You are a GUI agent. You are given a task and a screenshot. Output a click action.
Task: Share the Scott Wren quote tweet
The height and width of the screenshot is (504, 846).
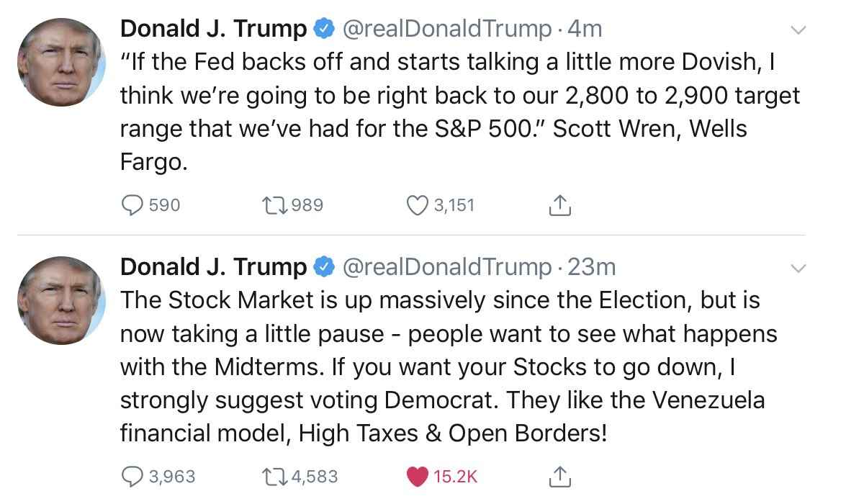(x=560, y=206)
